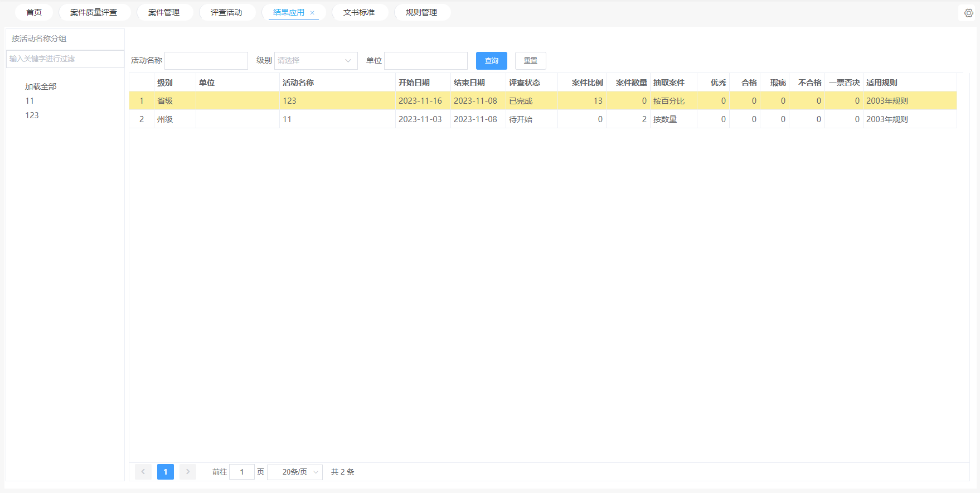Go to previous page arrow
Viewport: 980px width, 493px height.
[143, 472]
